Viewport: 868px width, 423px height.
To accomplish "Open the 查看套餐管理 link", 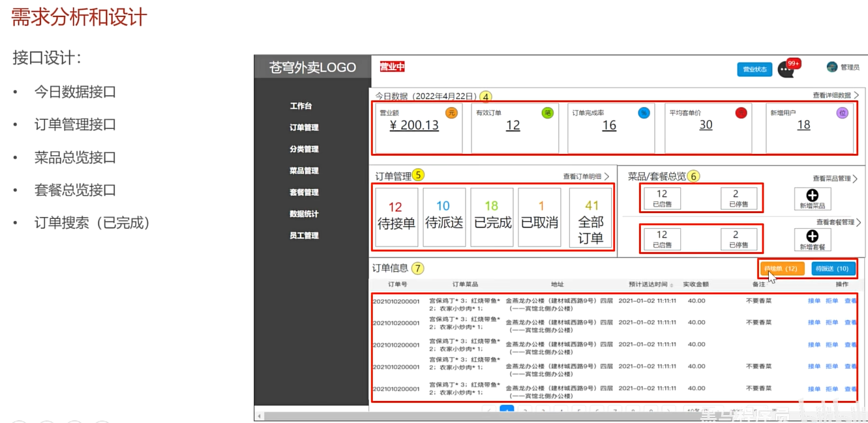I will tap(835, 222).
